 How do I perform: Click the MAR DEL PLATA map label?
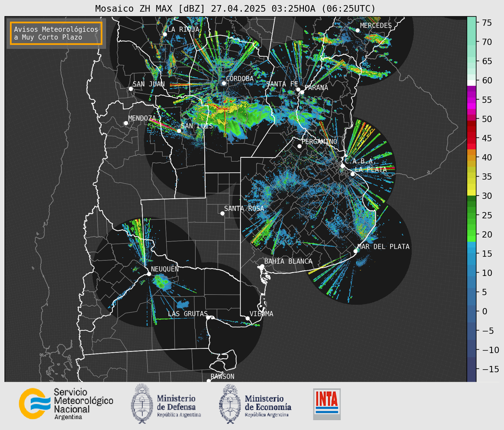pyautogui.click(x=383, y=247)
